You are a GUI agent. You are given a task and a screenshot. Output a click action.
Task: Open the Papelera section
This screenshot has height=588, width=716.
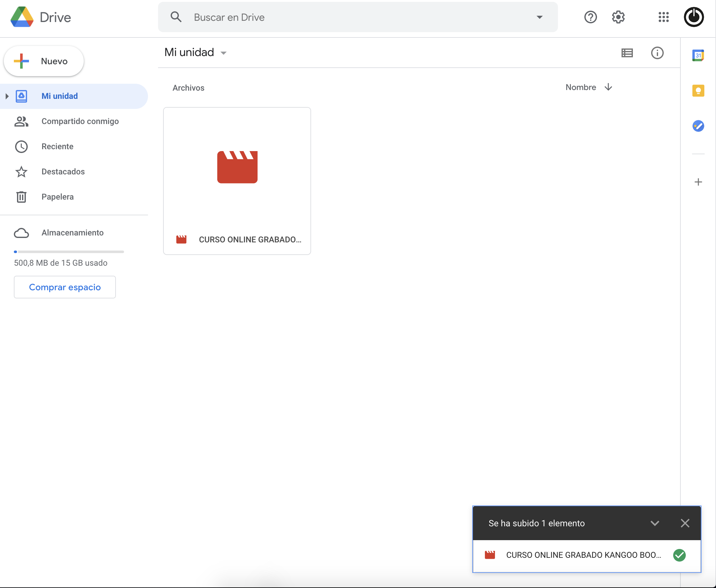(x=57, y=197)
